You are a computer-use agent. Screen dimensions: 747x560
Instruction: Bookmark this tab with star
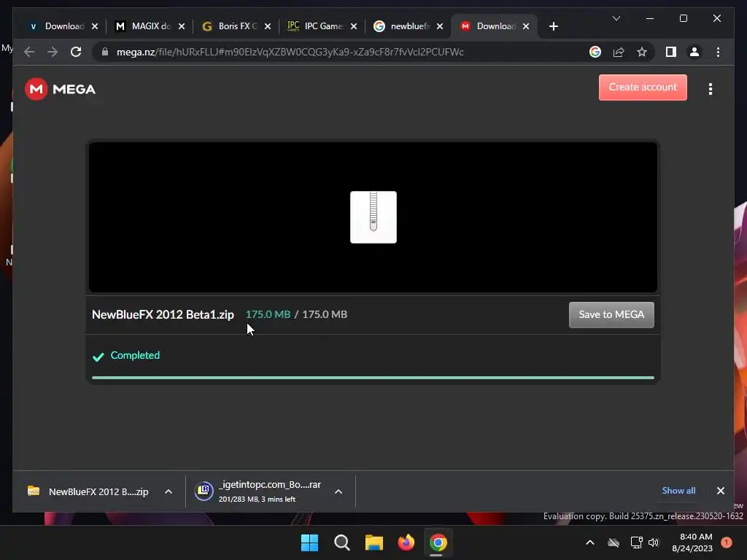(x=642, y=52)
